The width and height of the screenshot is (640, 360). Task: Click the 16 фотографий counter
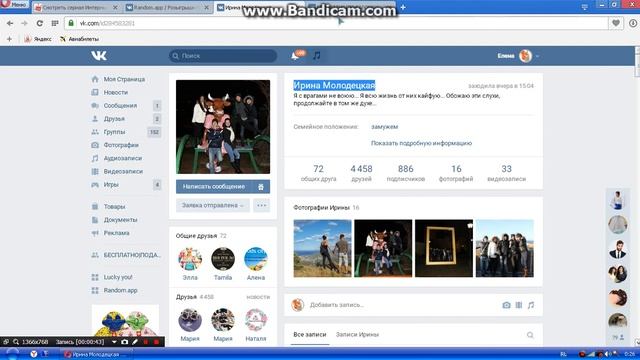tap(456, 173)
